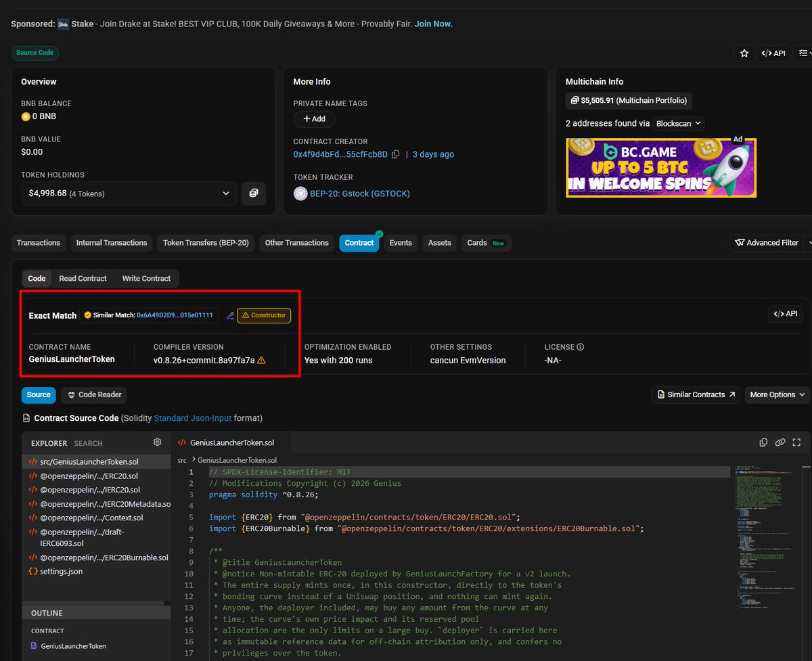Expand the Blockscan addresses dropdown
This screenshot has height=661, width=812.
click(x=679, y=124)
